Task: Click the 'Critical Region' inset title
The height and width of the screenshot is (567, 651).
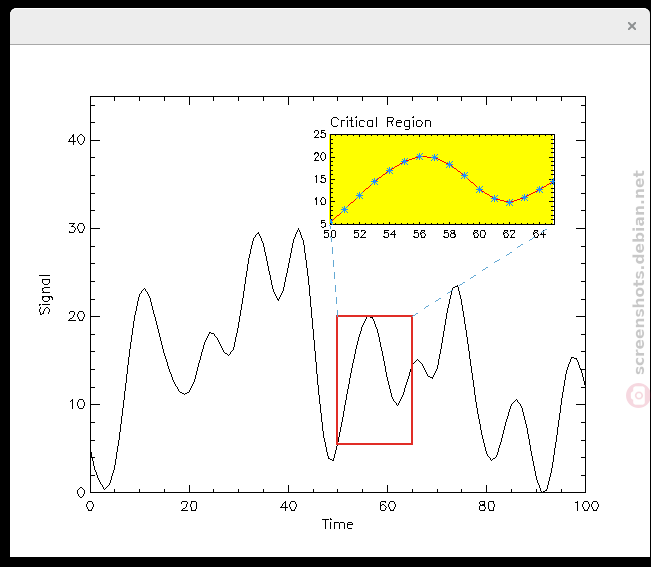Action: [x=381, y=122]
